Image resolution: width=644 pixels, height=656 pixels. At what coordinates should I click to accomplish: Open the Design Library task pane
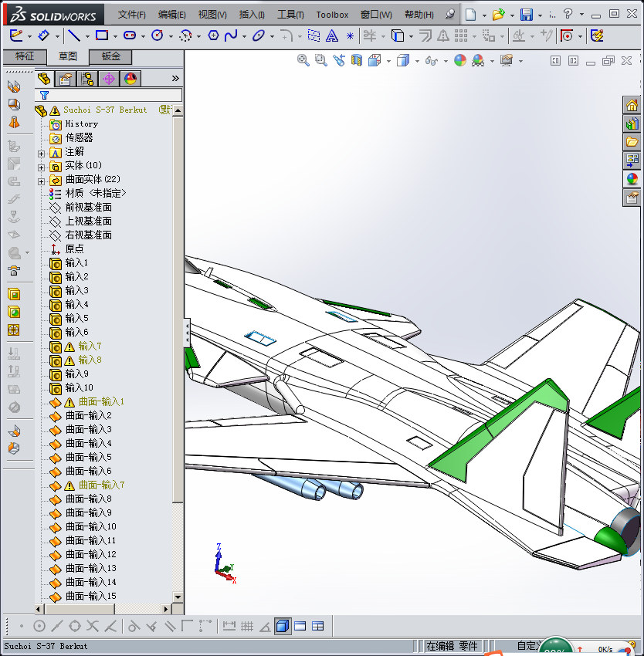point(632,123)
